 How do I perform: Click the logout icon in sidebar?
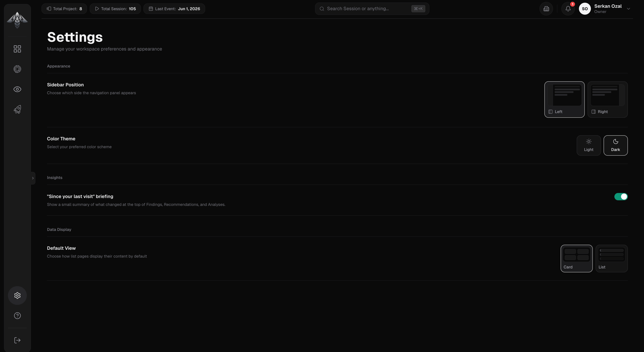coord(17,340)
